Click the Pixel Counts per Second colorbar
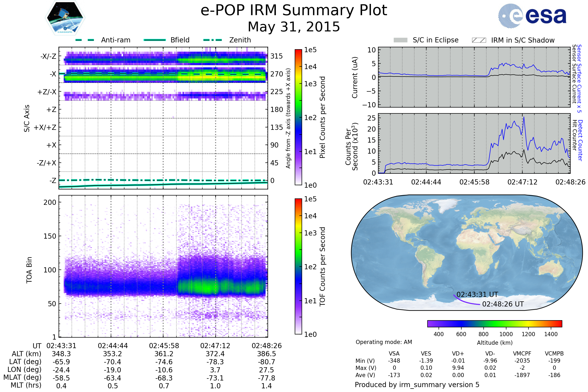Image resolution: width=588 pixels, height=392 pixels. pos(298,117)
